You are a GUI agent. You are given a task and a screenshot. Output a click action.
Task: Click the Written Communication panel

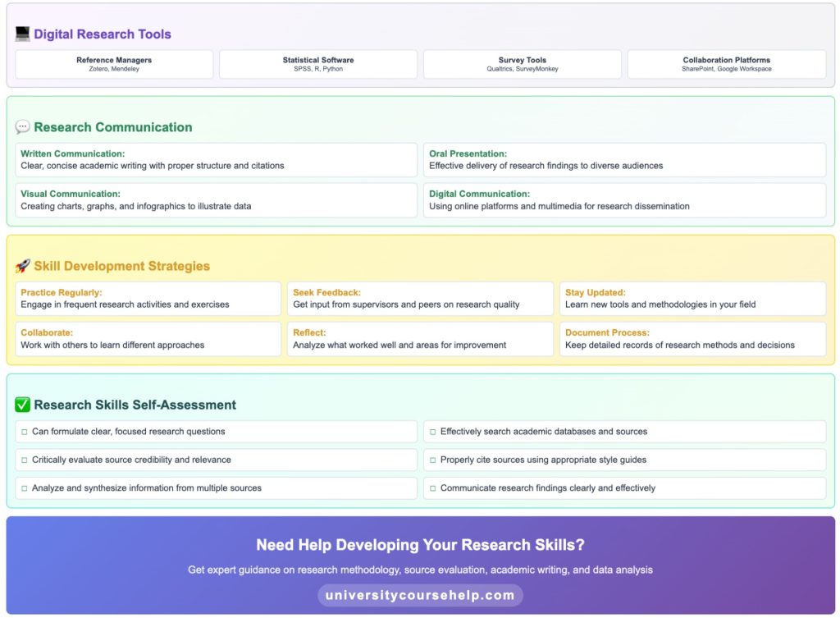[216, 159]
